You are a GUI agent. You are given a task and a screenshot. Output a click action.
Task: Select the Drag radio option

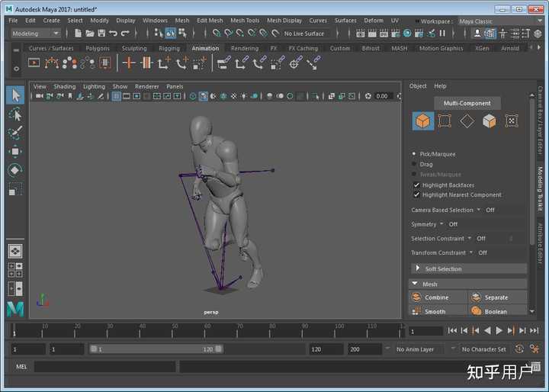415,164
